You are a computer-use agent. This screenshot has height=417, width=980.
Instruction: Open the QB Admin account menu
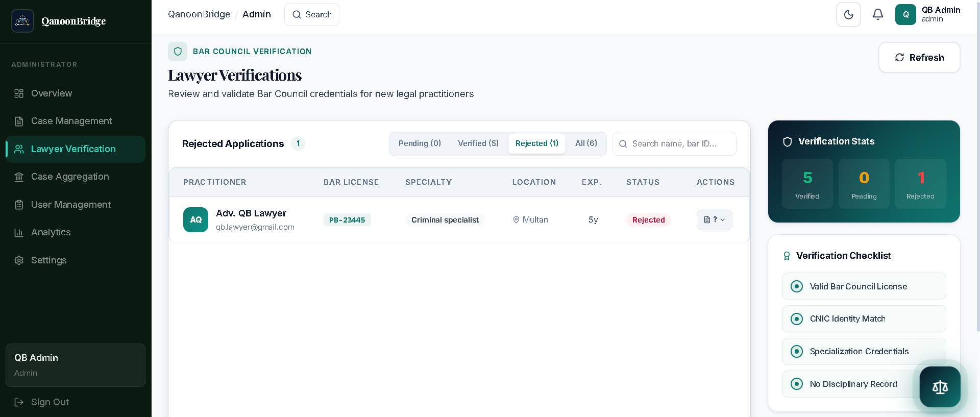pyautogui.click(x=928, y=14)
